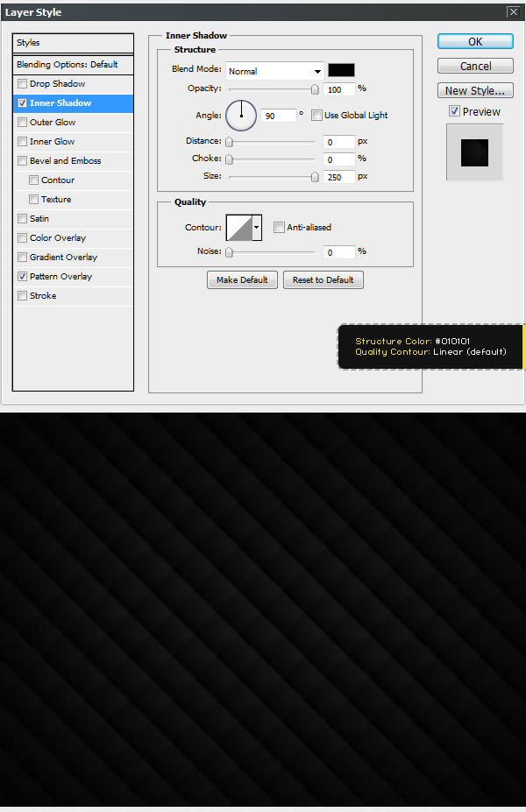This screenshot has height=812, width=526.
Task: Tick the Texture sub-style checkbox
Action: (33, 200)
